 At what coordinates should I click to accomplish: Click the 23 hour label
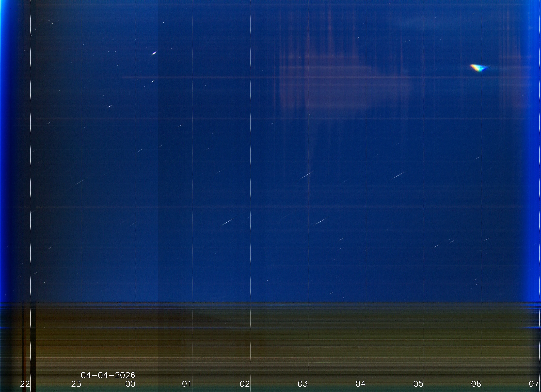pyautogui.click(x=76, y=384)
